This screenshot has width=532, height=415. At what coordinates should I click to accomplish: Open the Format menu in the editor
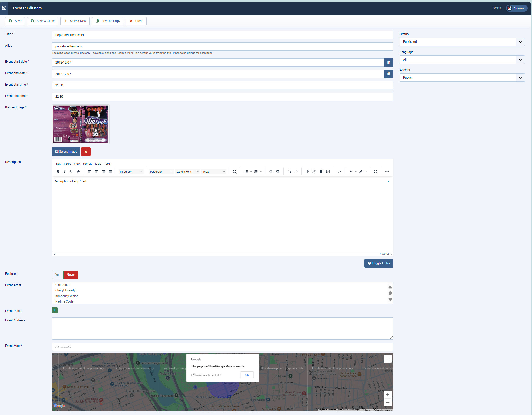(x=87, y=164)
